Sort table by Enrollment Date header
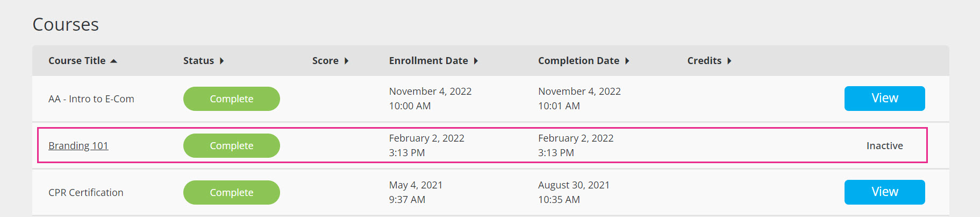Screen dimensions: 980x217 428,61
